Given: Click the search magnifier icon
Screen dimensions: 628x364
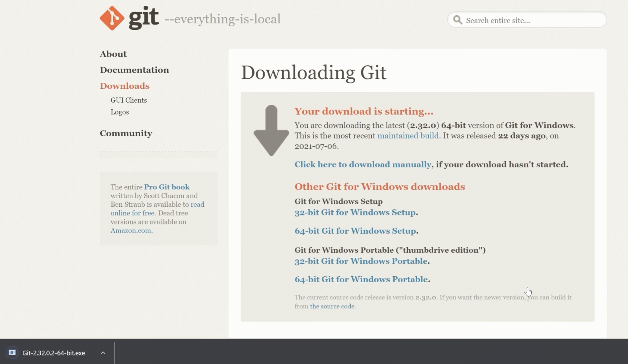Looking at the screenshot, I should [x=457, y=20].
